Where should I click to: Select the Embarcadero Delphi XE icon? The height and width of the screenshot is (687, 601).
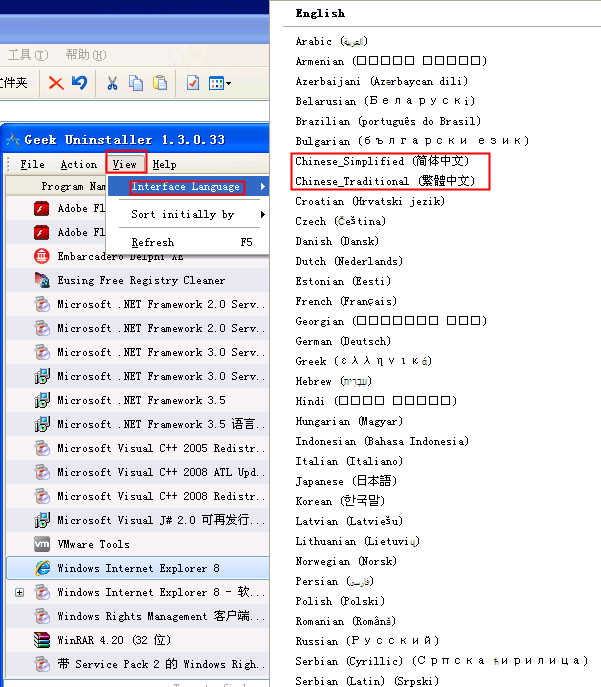pos(42,256)
